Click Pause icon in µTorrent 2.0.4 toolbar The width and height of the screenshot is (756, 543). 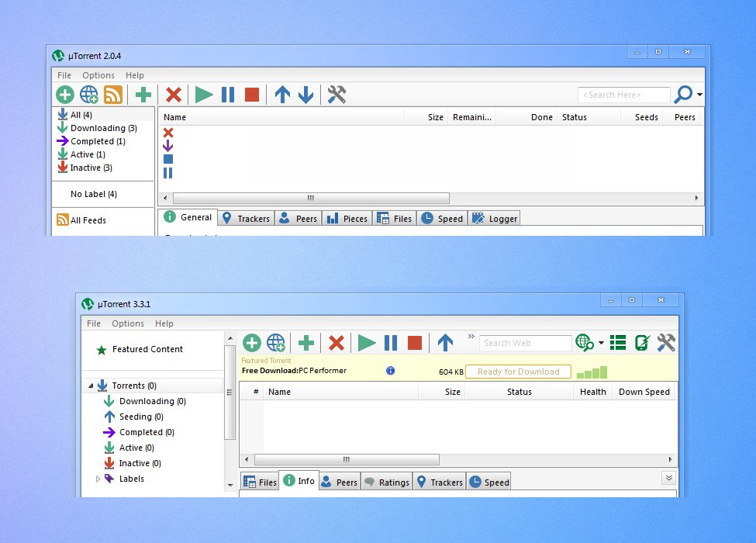point(227,95)
